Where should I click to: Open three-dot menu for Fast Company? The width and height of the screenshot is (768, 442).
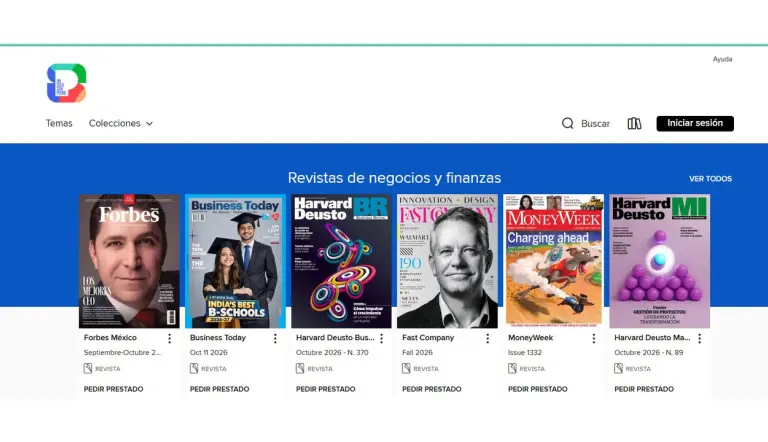tap(487, 338)
